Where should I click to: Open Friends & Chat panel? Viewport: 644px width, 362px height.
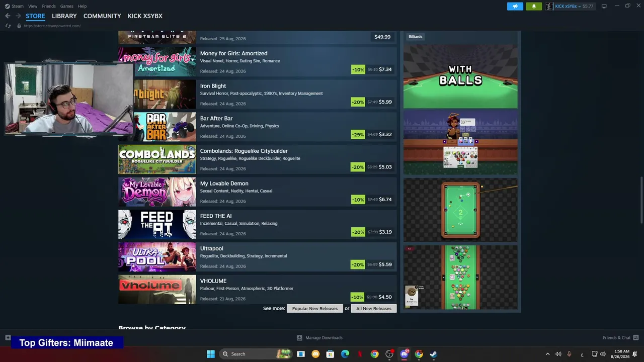(x=620, y=338)
